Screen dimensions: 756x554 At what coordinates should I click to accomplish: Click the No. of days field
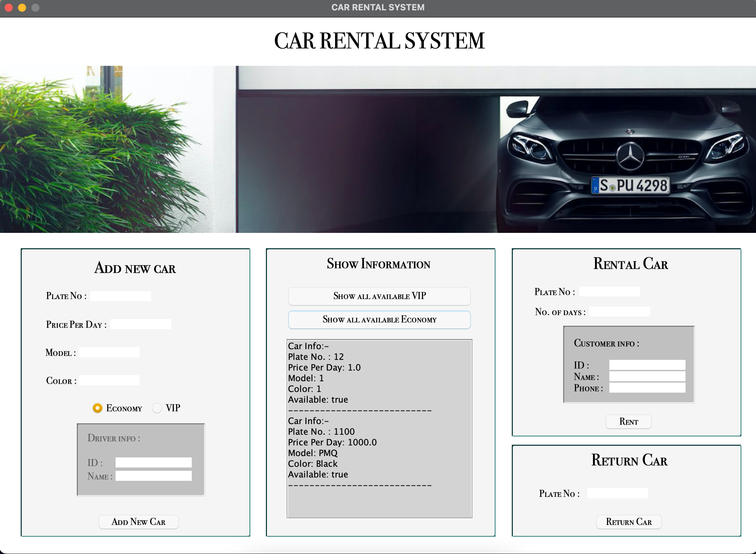tap(620, 311)
